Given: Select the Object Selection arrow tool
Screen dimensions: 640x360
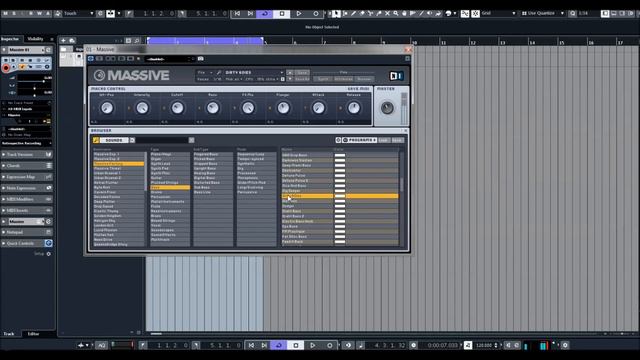Looking at the screenshot, I should 336,13.
